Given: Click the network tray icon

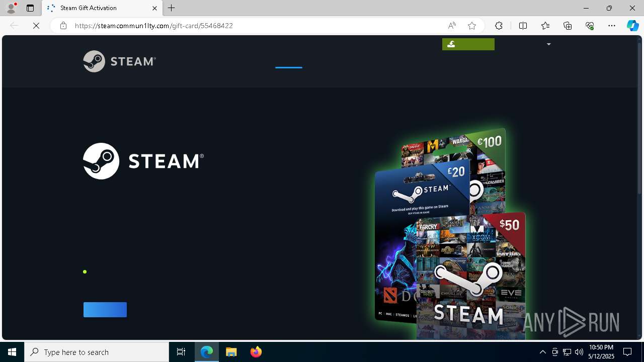Looking at the screenshot, I should (567, 352).
